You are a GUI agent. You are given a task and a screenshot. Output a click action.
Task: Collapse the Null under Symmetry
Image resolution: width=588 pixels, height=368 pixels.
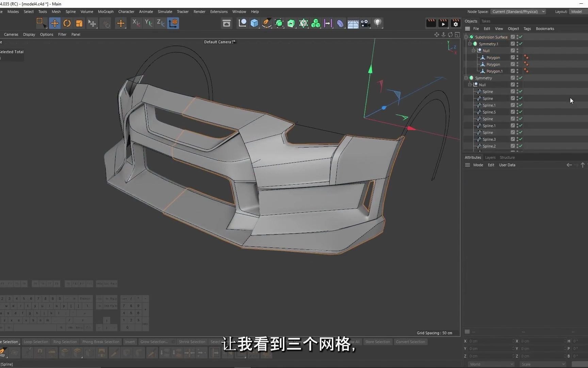(470, 85)
